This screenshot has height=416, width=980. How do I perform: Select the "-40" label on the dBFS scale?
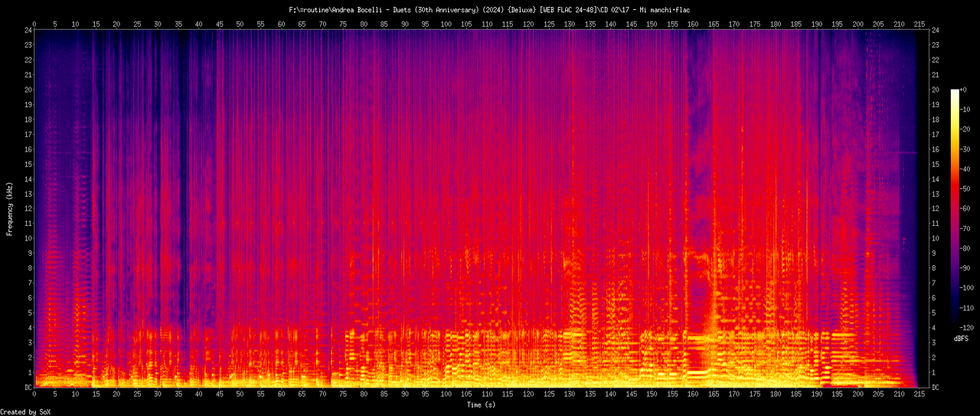[966, 169]
